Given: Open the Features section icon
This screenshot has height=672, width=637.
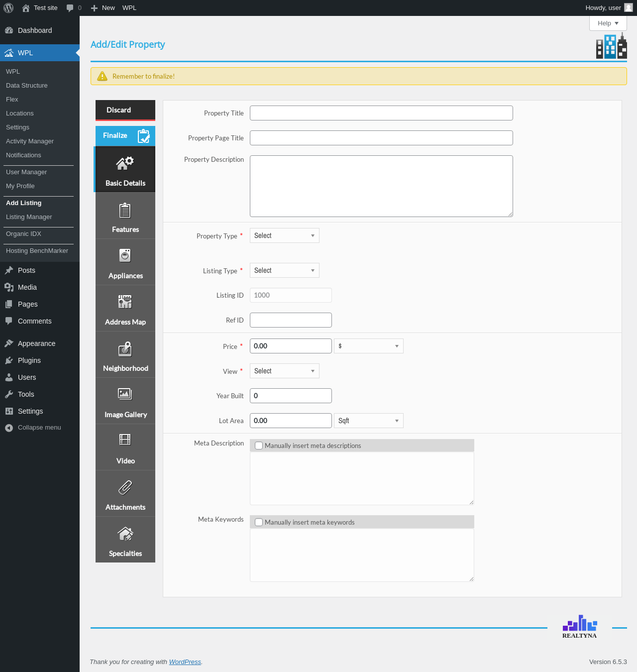Looking at the screenshot, I should 125,211.
